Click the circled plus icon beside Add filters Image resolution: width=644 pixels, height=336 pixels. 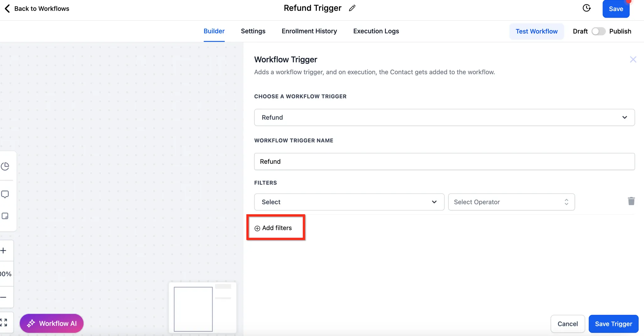[x=257, y=228]
